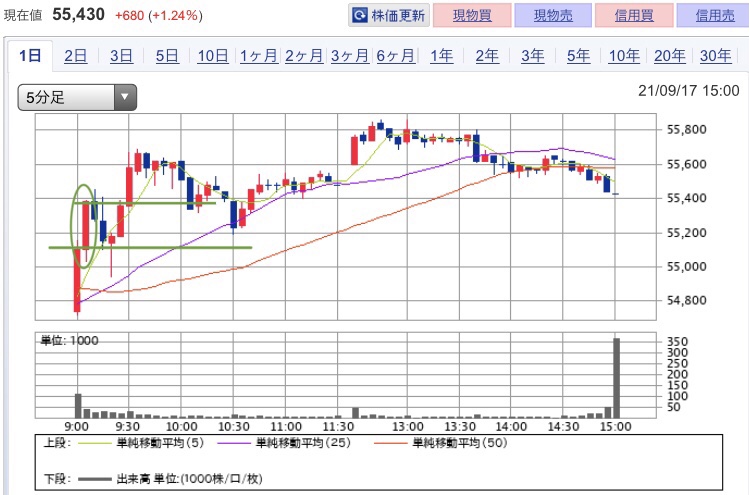Select the 5分足 interval combo box

(x=77, y=97)
